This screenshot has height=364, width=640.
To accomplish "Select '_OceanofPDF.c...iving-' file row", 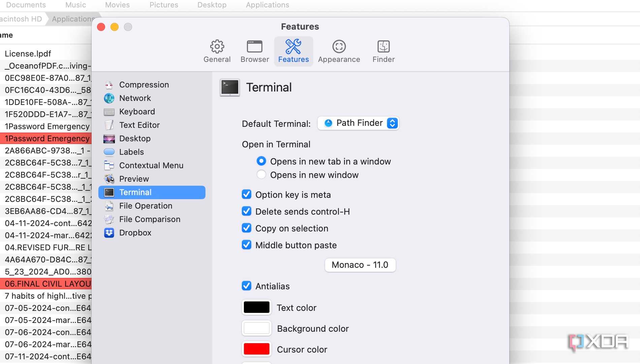I will (46, 66).
